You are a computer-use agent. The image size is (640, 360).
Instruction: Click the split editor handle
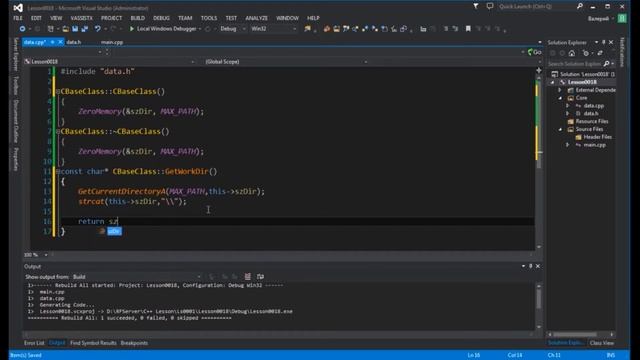point(539,71)
